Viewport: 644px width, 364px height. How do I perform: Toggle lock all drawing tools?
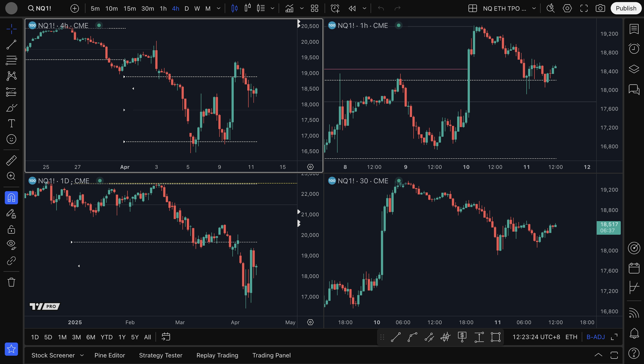11,229
